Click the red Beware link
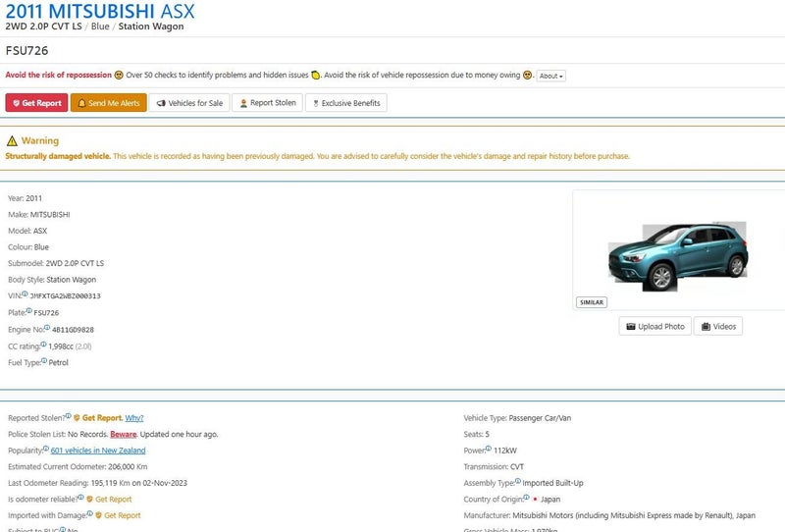Image resolution: width=785 pixels, height=532 pixels. pos(124,434)
